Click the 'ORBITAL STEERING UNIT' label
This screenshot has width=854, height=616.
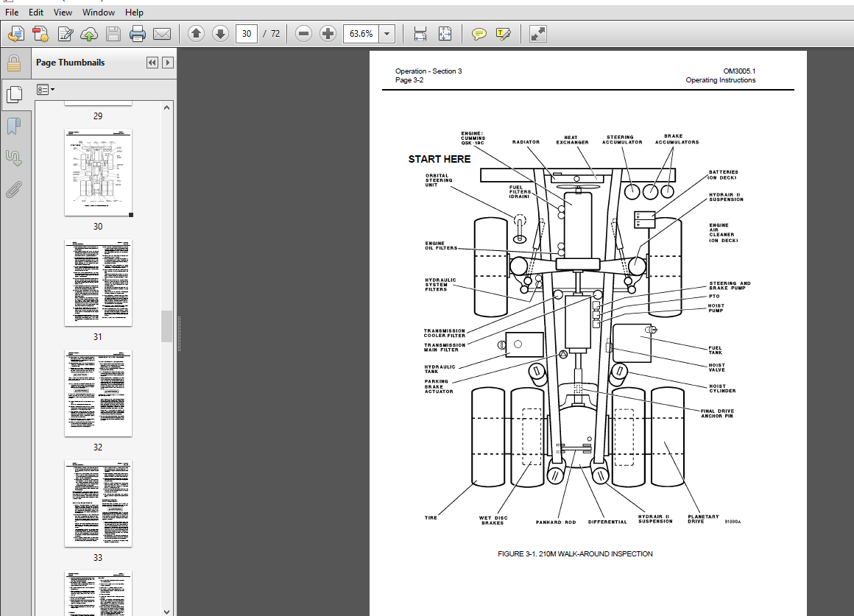[439, 180]
